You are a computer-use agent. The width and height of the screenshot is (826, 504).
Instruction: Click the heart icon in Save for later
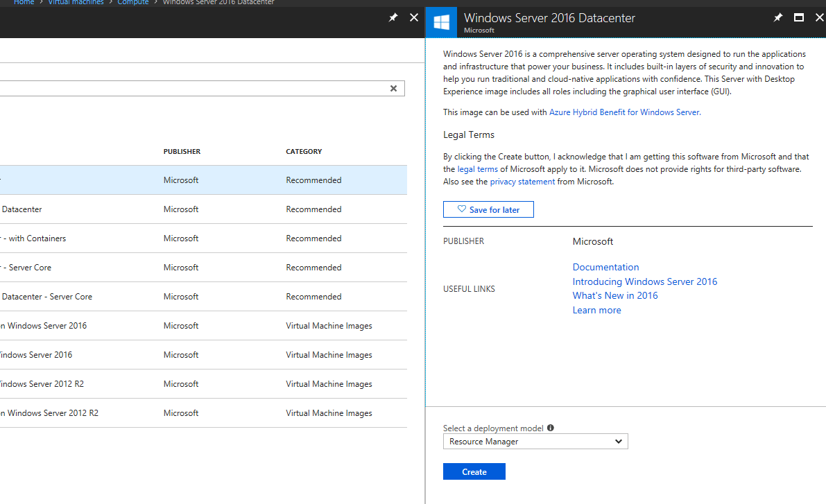tap(461, 209)
